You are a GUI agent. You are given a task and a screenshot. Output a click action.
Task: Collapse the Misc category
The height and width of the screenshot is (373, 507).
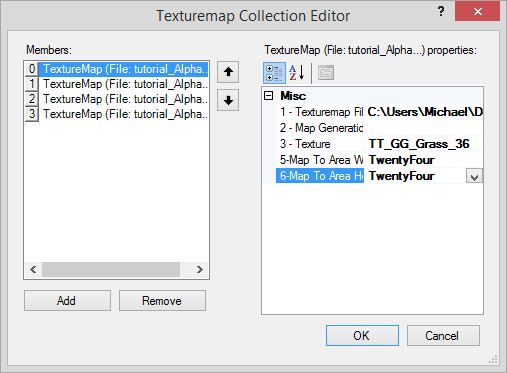tap(268, 96)
